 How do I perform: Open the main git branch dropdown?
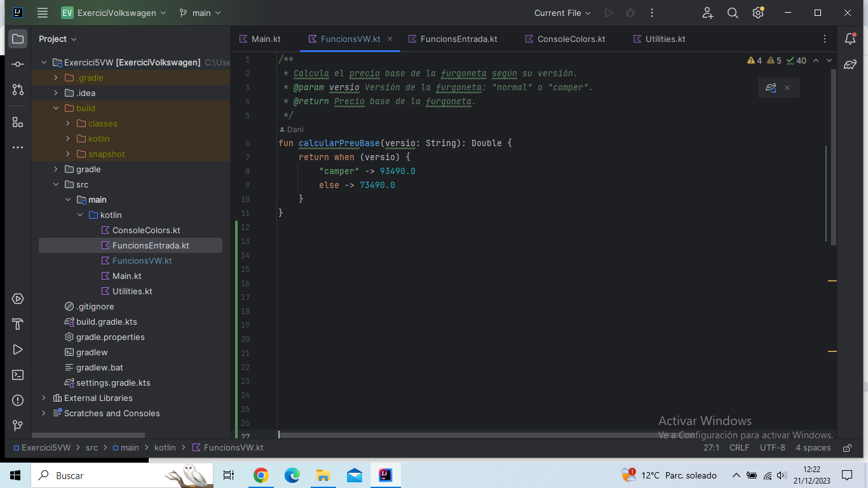pyautogui.click(x=200, y=13)
